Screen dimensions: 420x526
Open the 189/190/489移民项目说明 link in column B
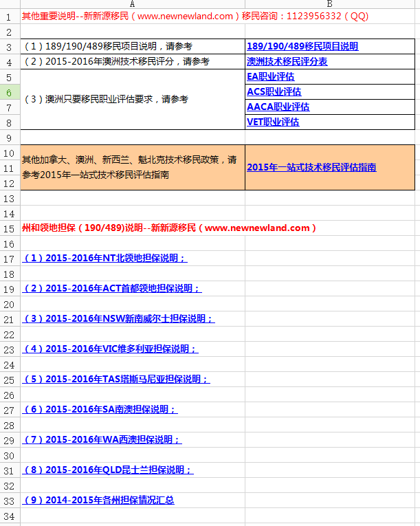click(302, 46)
